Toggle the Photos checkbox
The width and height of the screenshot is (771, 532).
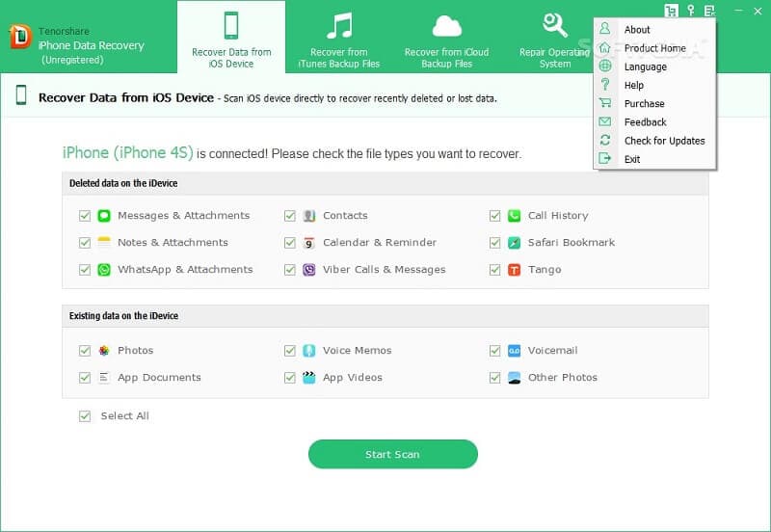pyautogui.click(x=85, y=351)
